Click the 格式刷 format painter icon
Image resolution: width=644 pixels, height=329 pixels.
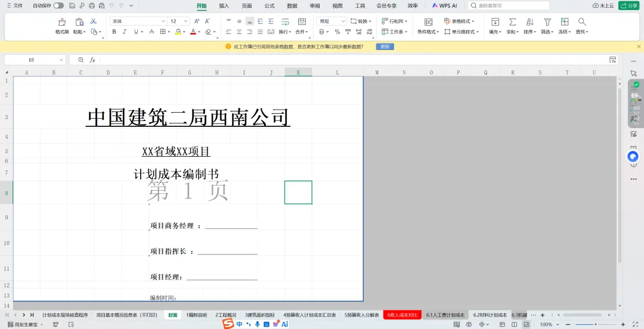[x=62, y=22]
